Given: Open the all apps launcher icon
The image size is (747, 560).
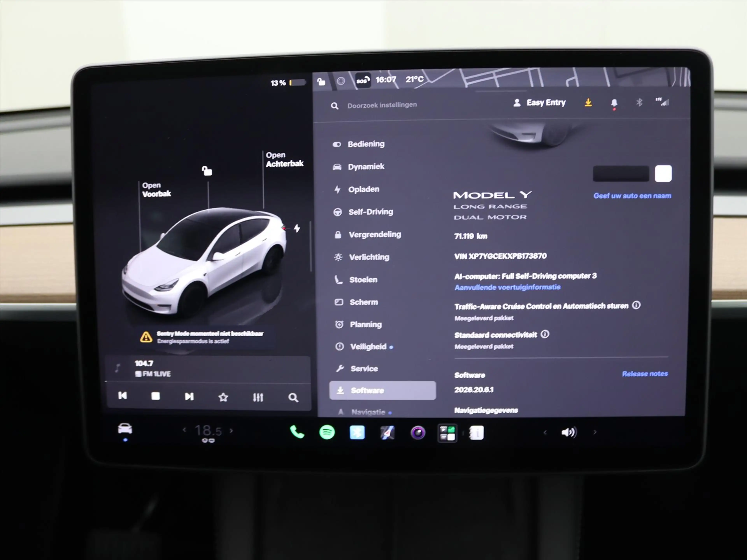Looking at the screenshot, I should click(x=447, y=433).
